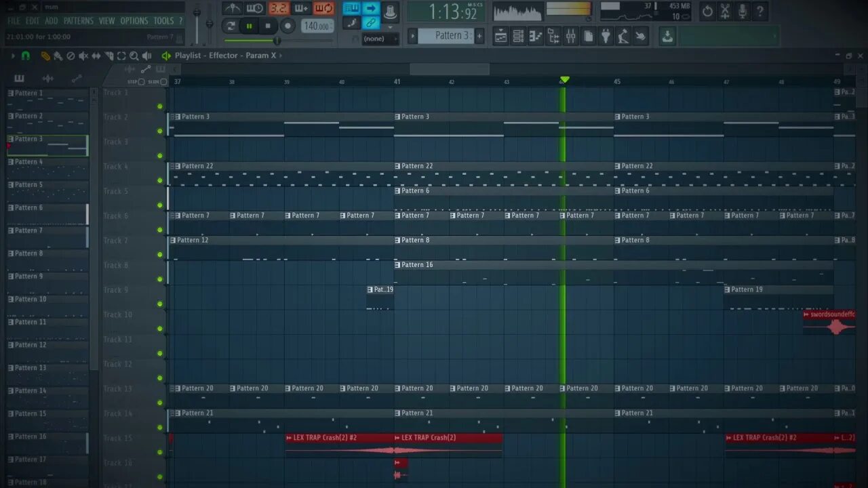This screenshot has width=868, height=488.
Task: Select the pencil draw tool in playlist
Action: (x=45, y=56)
